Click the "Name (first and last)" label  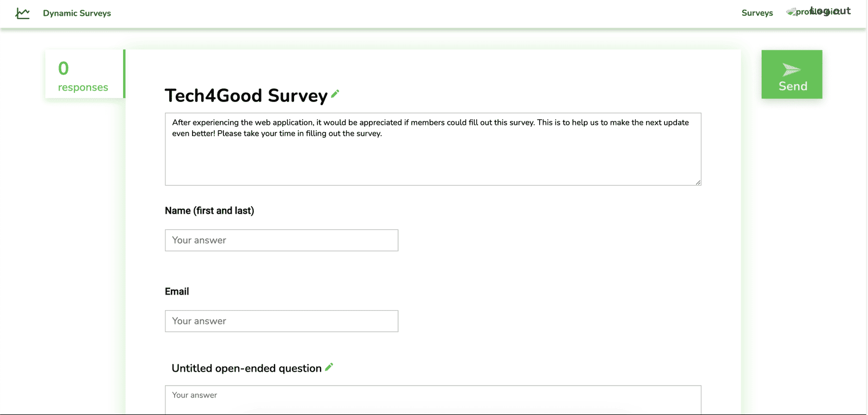tap(209, 210)
